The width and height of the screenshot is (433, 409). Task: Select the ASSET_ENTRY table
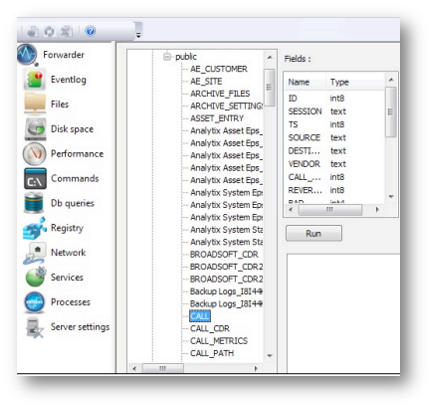coord(217,118)
